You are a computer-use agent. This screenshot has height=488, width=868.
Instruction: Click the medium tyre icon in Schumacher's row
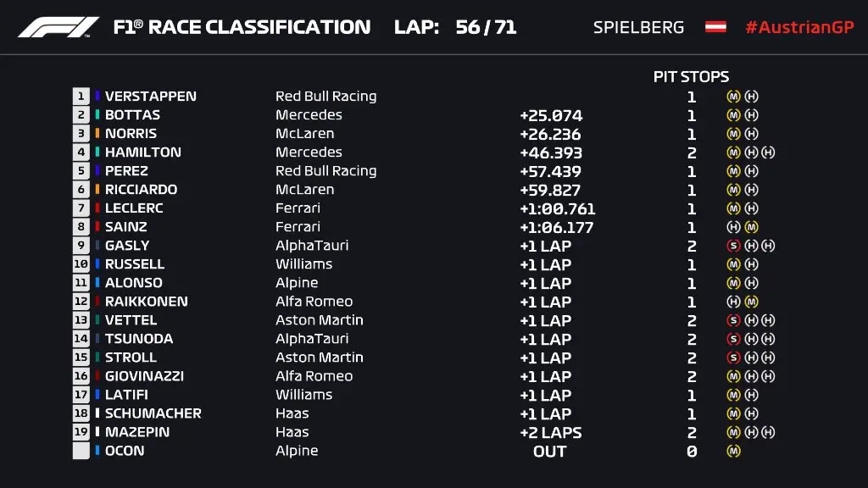(x=734, y=413)
